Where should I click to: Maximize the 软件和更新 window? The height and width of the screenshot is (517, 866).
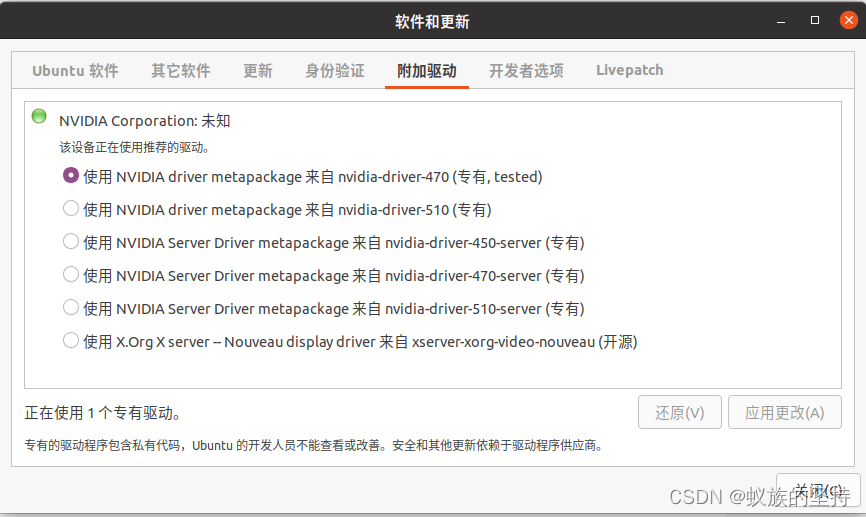pyautogui.click(x=815, y=20)
